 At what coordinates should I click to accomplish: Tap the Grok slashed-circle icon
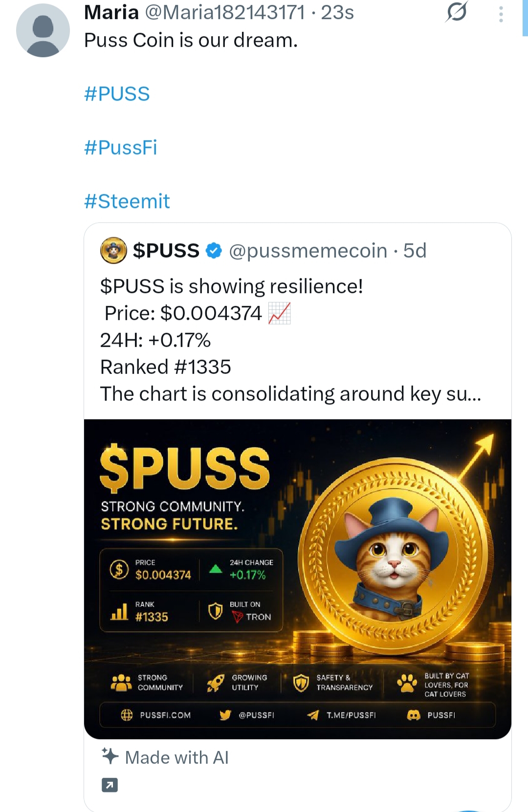click(x=457, y=12)
